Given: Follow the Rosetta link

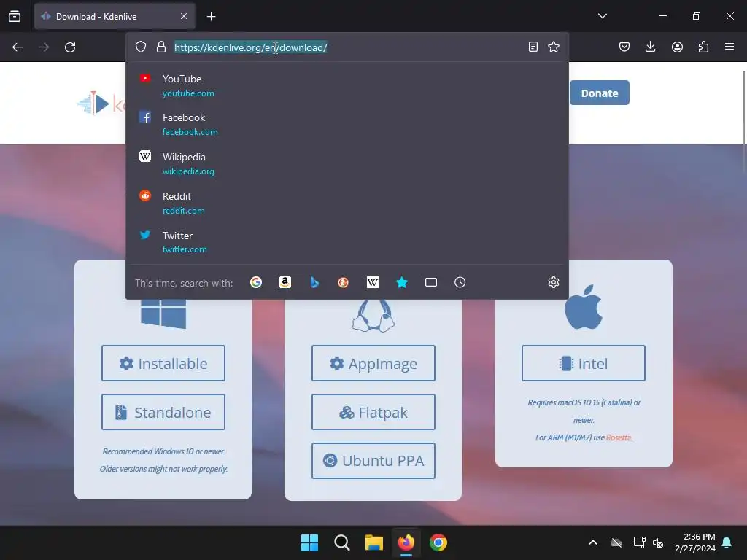Looking at the screenshot, I should point(619,437).
